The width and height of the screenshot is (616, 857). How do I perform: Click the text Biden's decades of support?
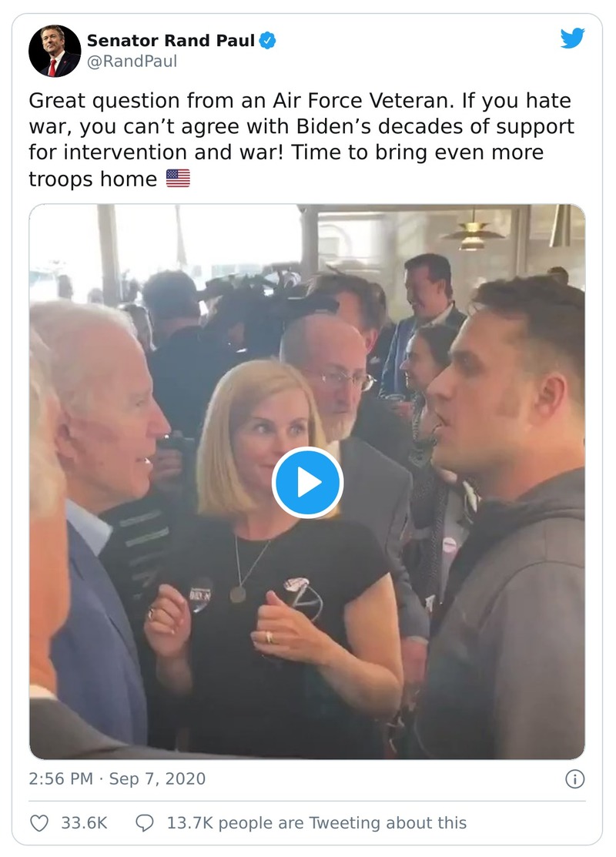tap(435, 127)
